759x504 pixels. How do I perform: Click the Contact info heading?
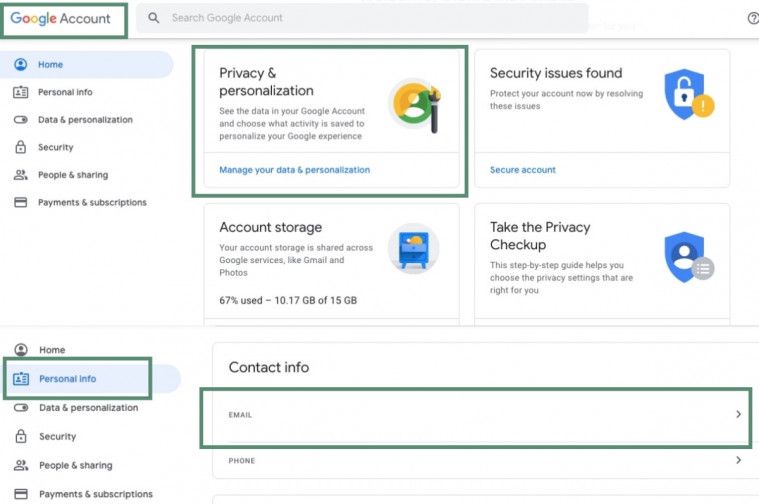269,367
